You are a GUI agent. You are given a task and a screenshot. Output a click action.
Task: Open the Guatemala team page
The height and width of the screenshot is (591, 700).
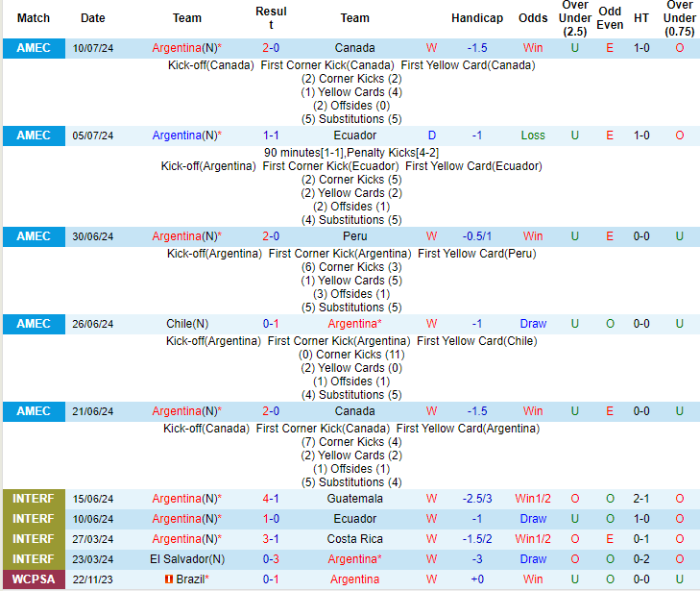click(x=354, y=499)
